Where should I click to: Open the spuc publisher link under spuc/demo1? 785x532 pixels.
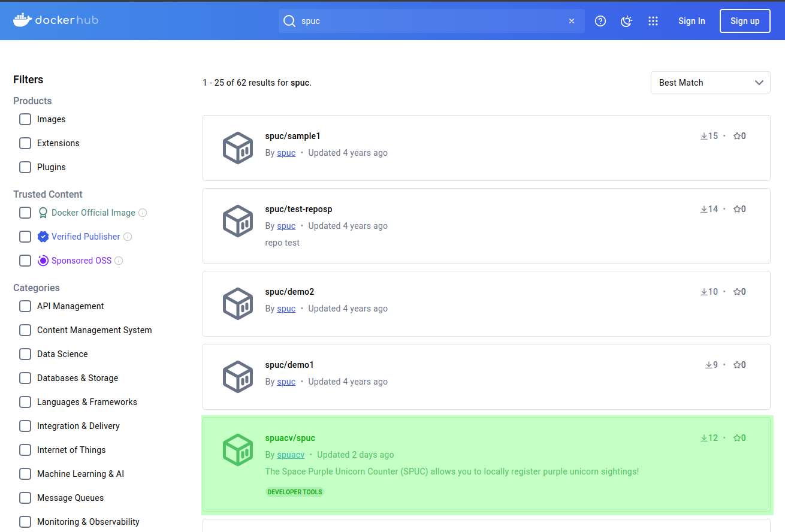(x=286, y=382)
